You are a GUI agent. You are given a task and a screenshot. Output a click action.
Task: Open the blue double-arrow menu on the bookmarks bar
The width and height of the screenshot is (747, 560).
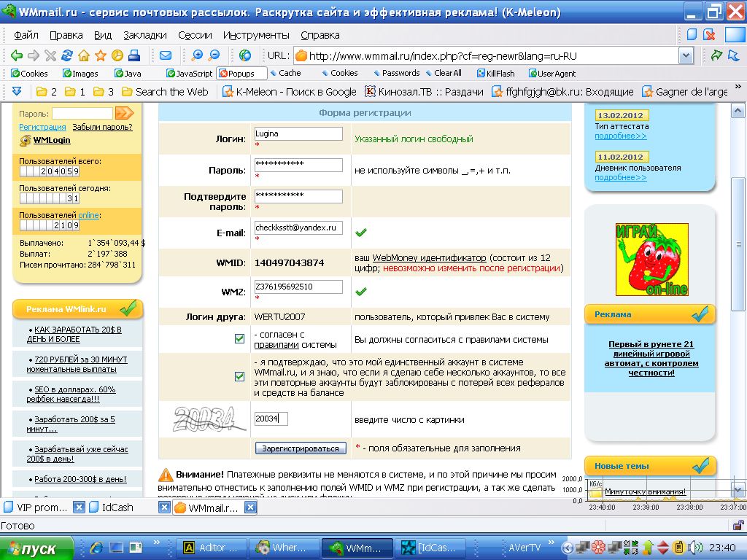click(x=17, y=92)
